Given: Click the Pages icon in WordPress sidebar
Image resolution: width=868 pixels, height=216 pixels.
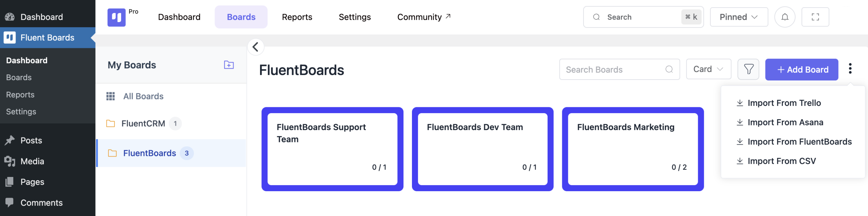Looking at the screenshot, I should 10,182.
